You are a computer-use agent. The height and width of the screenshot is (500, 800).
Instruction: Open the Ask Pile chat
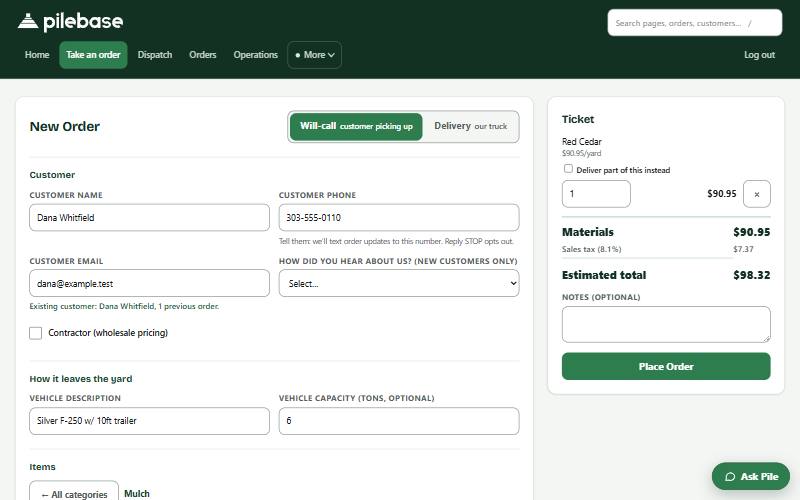[751, 477]
